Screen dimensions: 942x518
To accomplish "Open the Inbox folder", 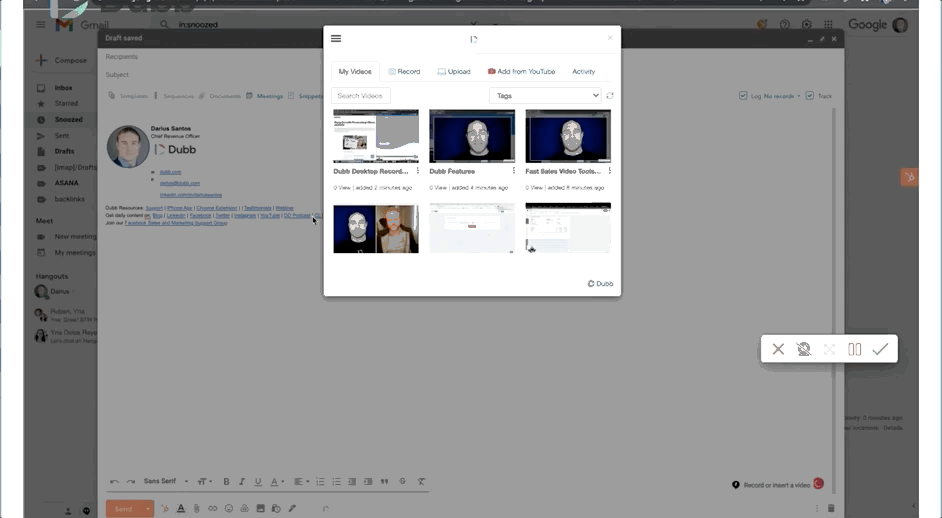I will click(x=63, y=88).
